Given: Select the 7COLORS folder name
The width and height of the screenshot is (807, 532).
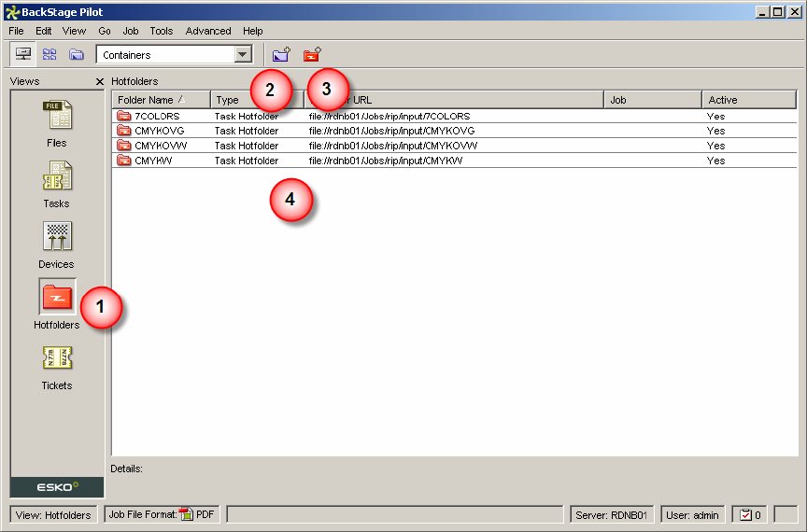Looking at the screenshot, I should (x=157, y=117).
